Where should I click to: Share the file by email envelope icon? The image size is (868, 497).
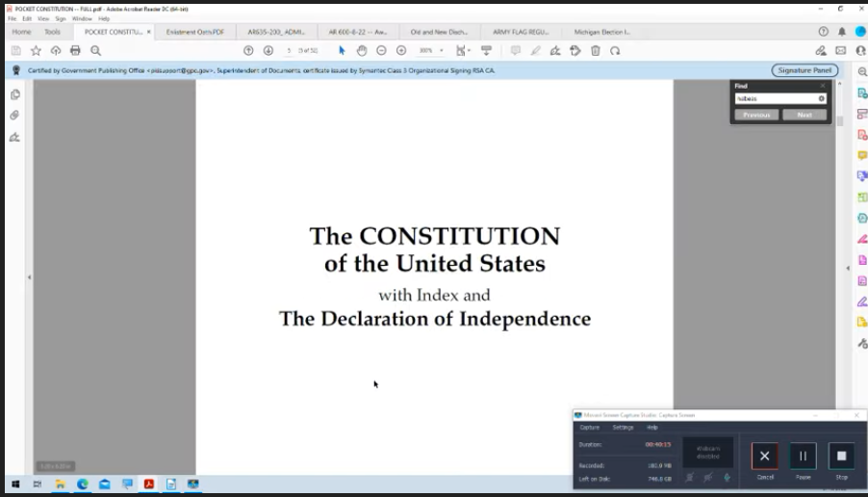pos(841,51)
